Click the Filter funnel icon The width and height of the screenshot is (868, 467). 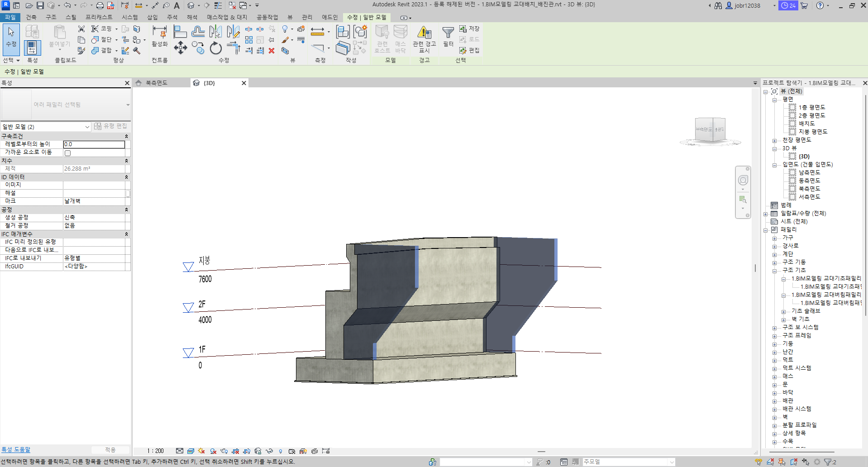[x=448, y=33]
